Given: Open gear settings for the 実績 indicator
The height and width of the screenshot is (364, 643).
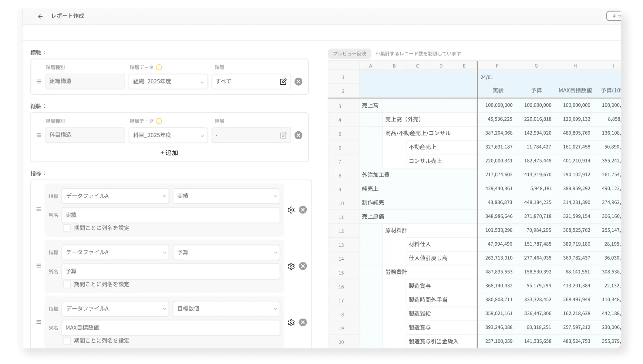Looking at the screenshot, I should (291, 210).
